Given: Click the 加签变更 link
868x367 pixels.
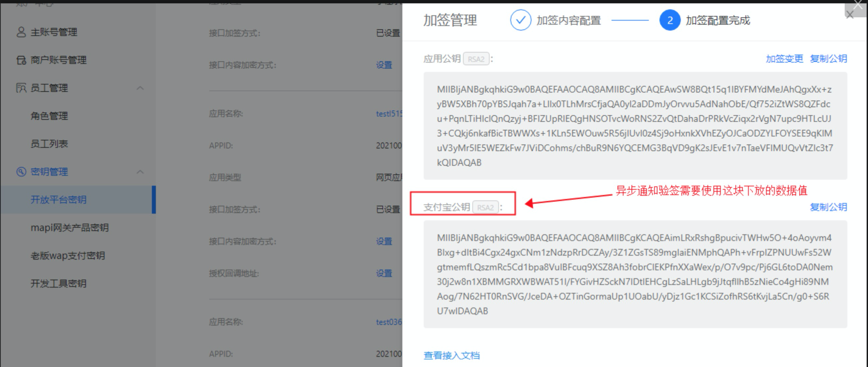Looking at the screenshot, I should click(x=784, y=59).
